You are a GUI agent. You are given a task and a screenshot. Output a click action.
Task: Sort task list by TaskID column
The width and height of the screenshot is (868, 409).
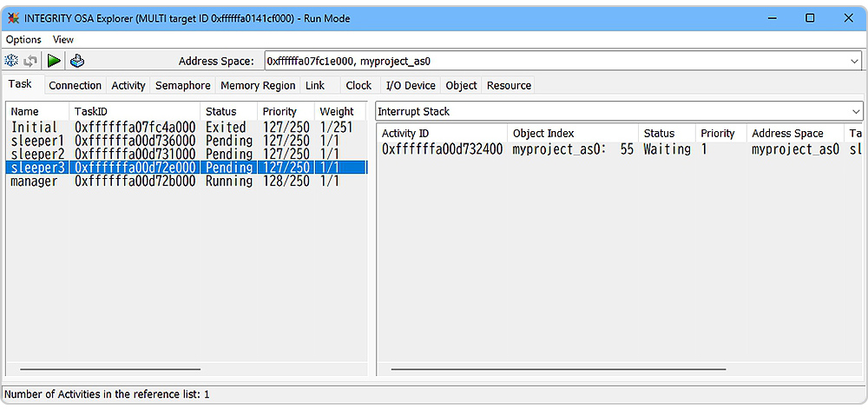(x=135, y=111)
